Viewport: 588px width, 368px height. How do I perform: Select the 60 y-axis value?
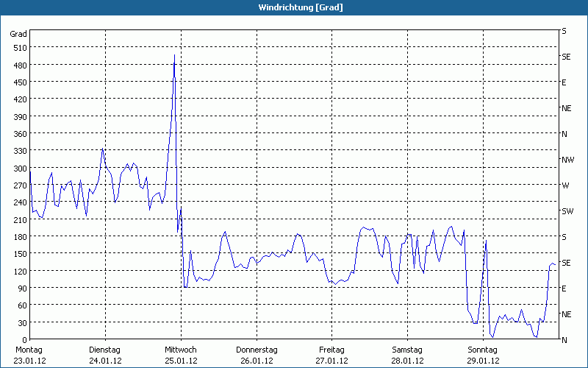23,305
